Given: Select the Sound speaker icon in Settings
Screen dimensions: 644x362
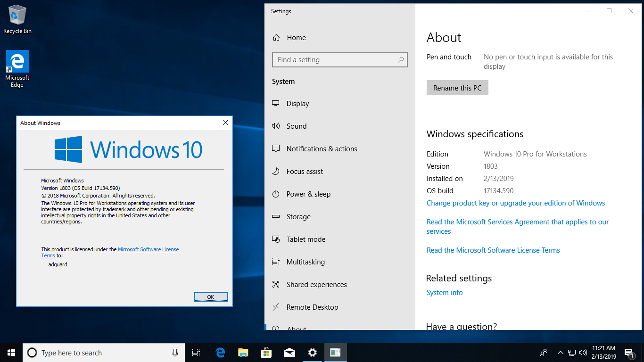Looking at the screenshot, I should point(276,126).
